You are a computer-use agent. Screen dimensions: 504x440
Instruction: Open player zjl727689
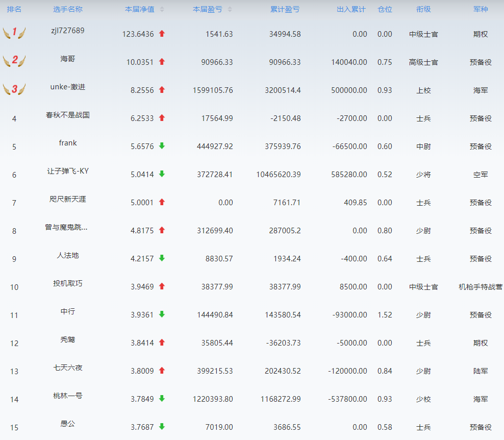pos(68,31)
